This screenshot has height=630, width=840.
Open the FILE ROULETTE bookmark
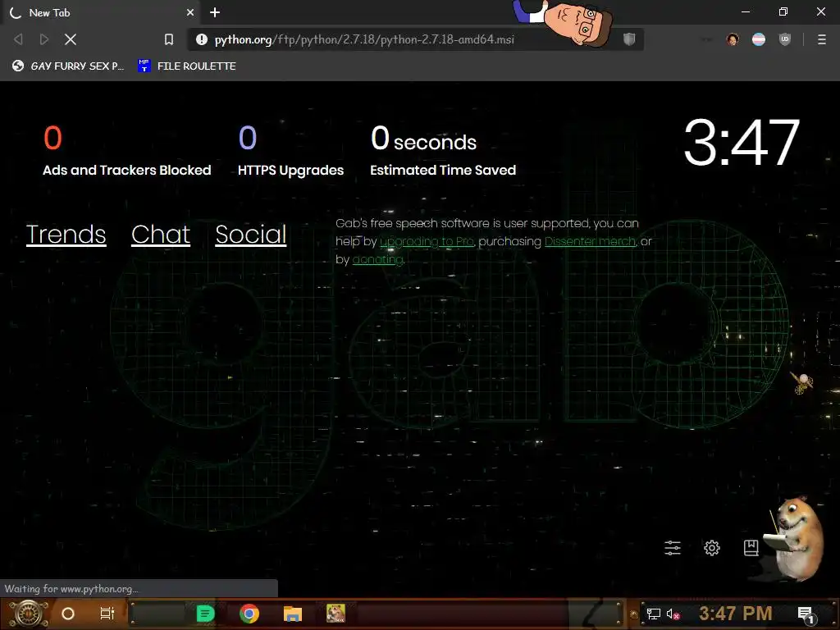pyautogui.click(x=187, y=66)
